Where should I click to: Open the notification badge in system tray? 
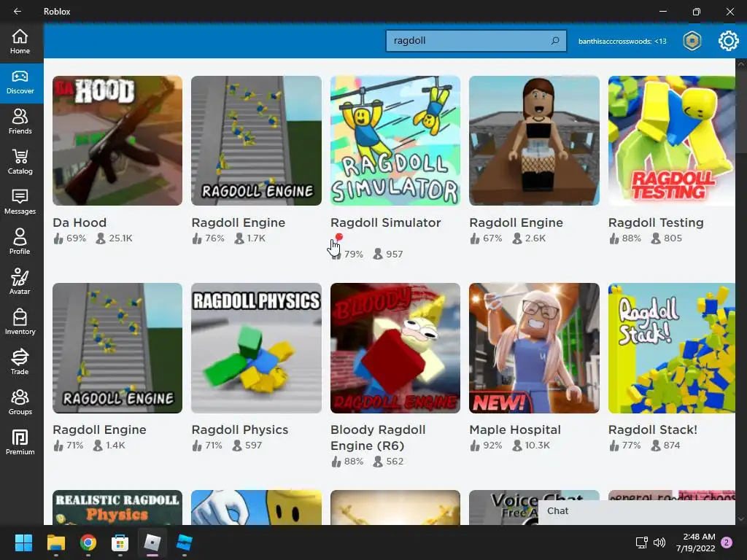[727, 542]
